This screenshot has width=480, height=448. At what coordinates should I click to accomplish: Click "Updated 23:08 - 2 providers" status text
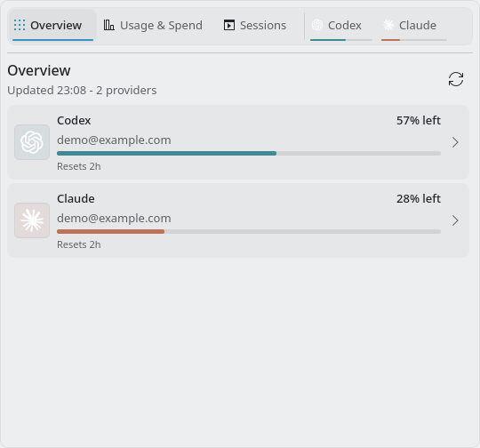click(82, 91)
